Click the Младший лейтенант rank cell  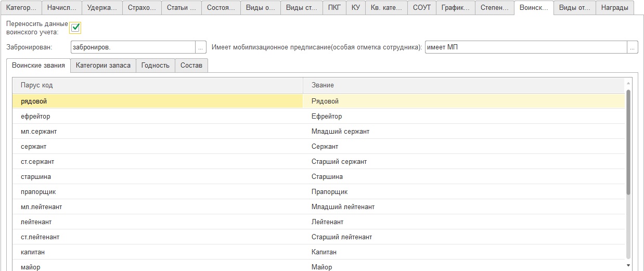[x=463, y=207]
